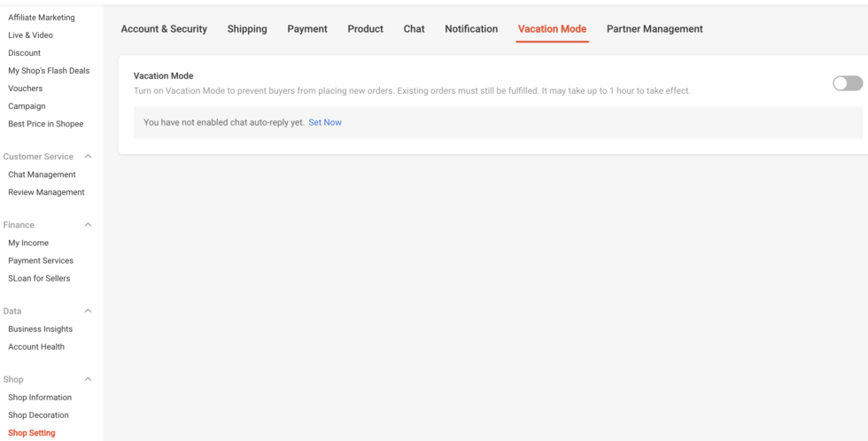This screenshot has width=868, height=441.
Task: Open the Chat settings tab
Action: 414,29
